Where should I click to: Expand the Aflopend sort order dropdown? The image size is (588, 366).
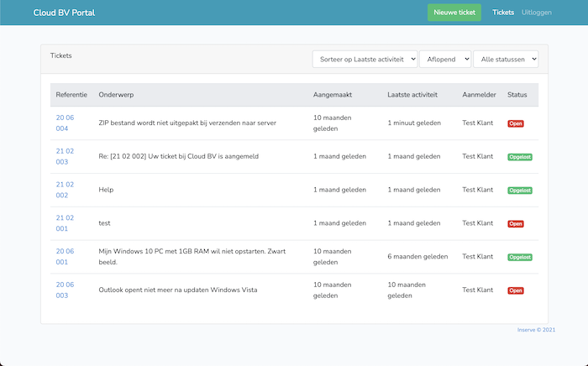click(x=445, y=59)
